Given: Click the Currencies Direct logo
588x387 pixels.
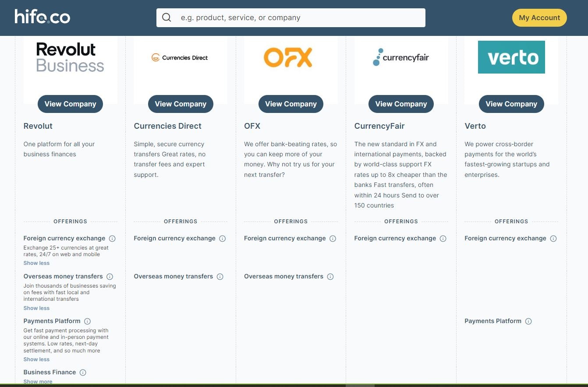Looking at the screenshot, I should coord(180,58).
